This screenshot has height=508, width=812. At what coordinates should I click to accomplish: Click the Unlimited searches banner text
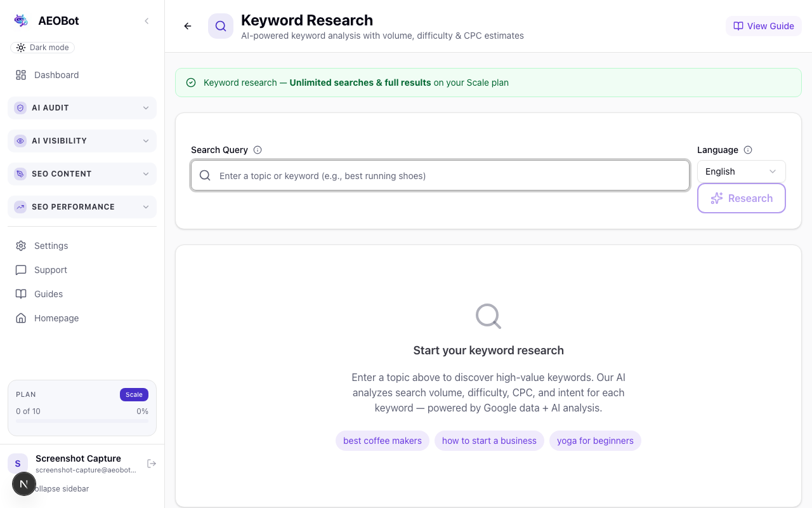pyautogui.click(x=360, y=83)
